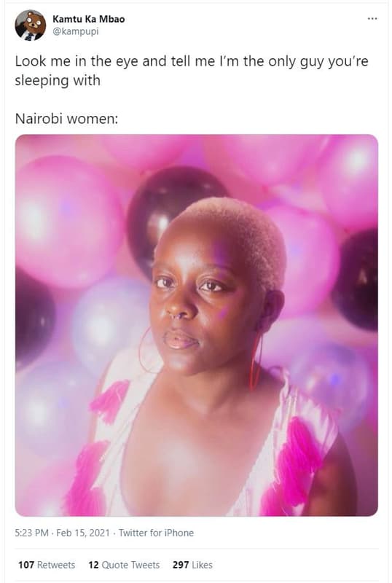Click the Quote Tweets label text
Image resolution: width=392 pixels, height=583 pixels.
pos(130,565)
